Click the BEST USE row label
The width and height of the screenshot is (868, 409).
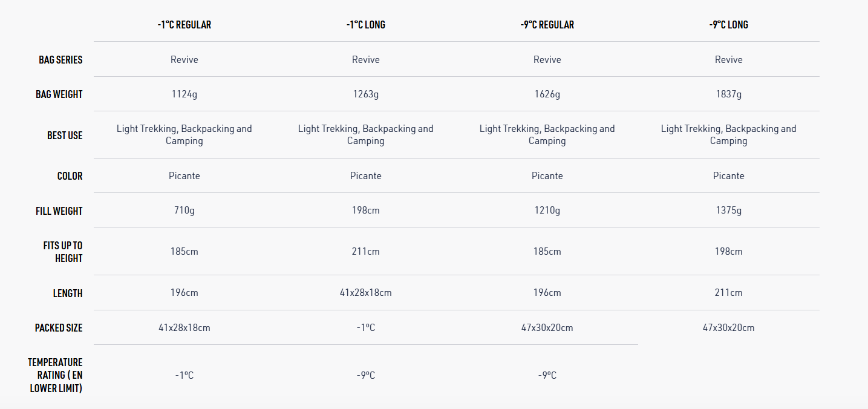point(65,136)
